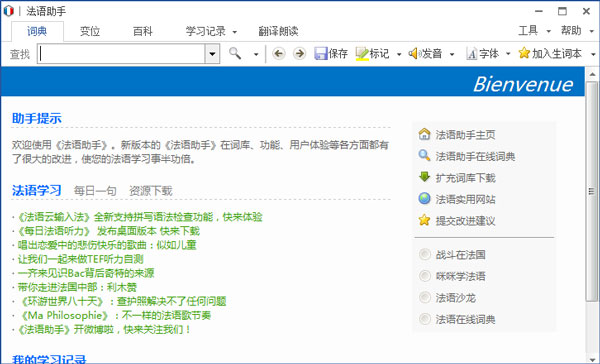Open the 工具 menu

pyautogui.click(x=528, y=31)
